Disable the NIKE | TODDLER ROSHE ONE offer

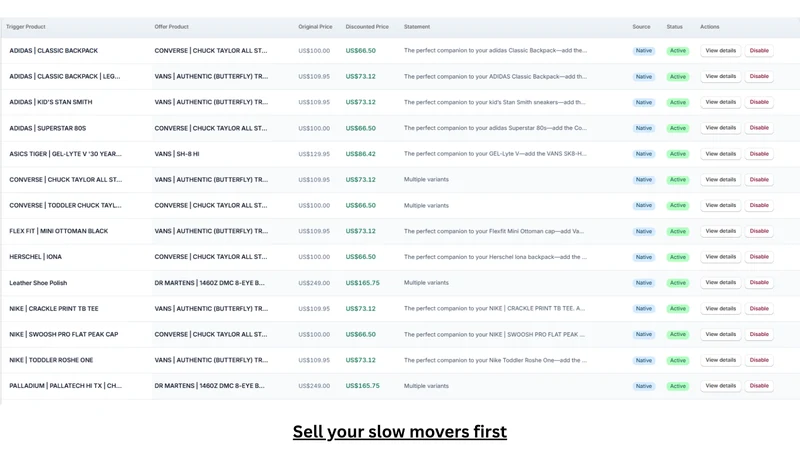pos(759,360)
